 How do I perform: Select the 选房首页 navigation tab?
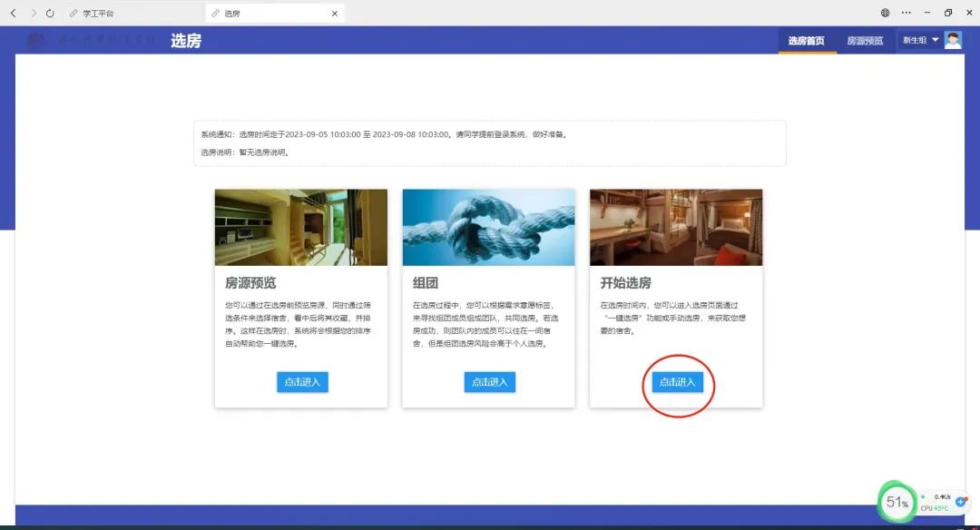806,41
